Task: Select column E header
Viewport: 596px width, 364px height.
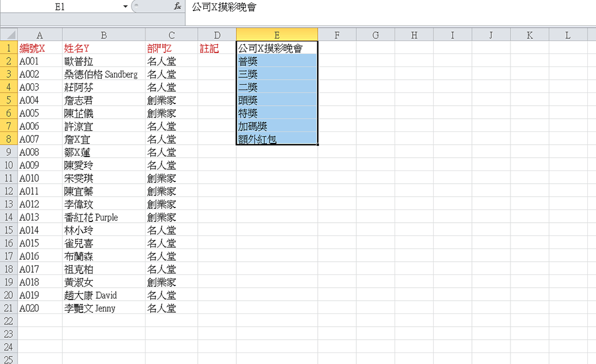Action: click(276, 34)
